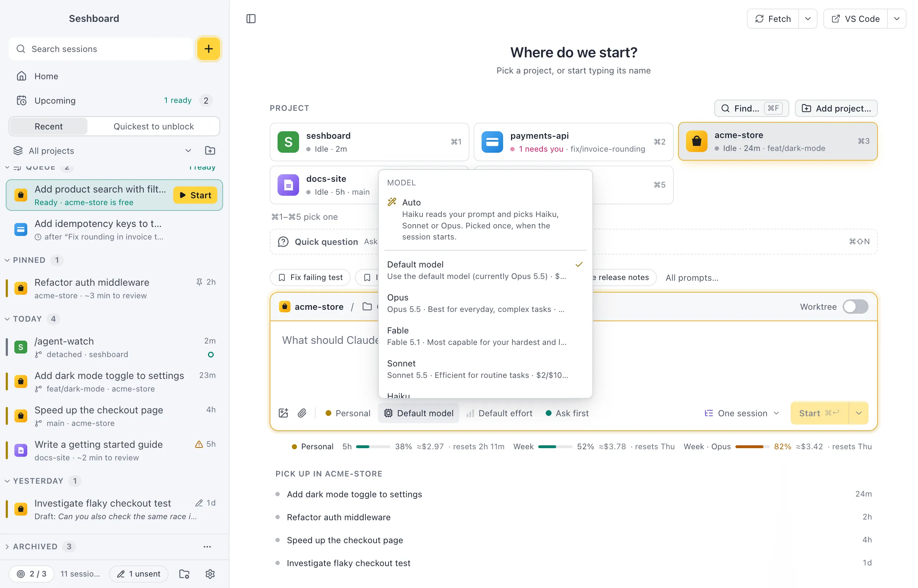Image resolution: width=918 pixels, height=588 pixels.
Task: Open the Archived section more options
Action: click(207, 547)
